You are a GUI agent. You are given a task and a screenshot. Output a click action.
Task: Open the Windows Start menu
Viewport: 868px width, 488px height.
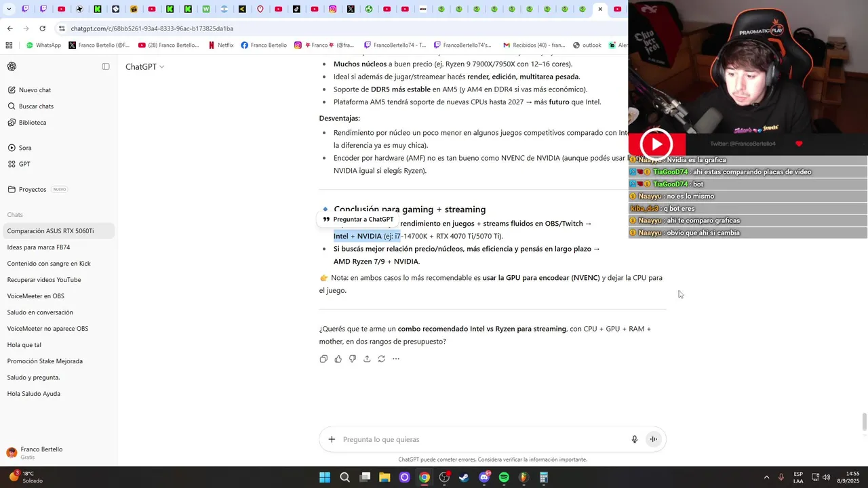click(x=325, y=477)
